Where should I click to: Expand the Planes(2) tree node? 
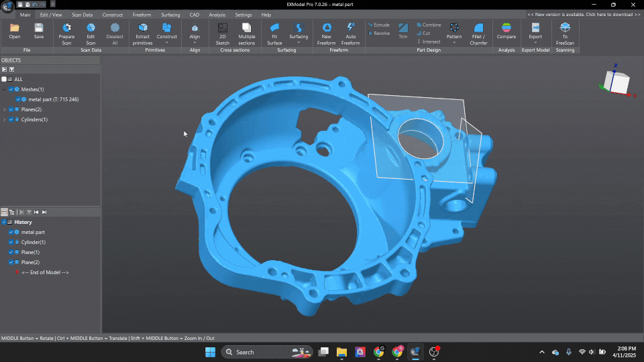click(5, 109)
